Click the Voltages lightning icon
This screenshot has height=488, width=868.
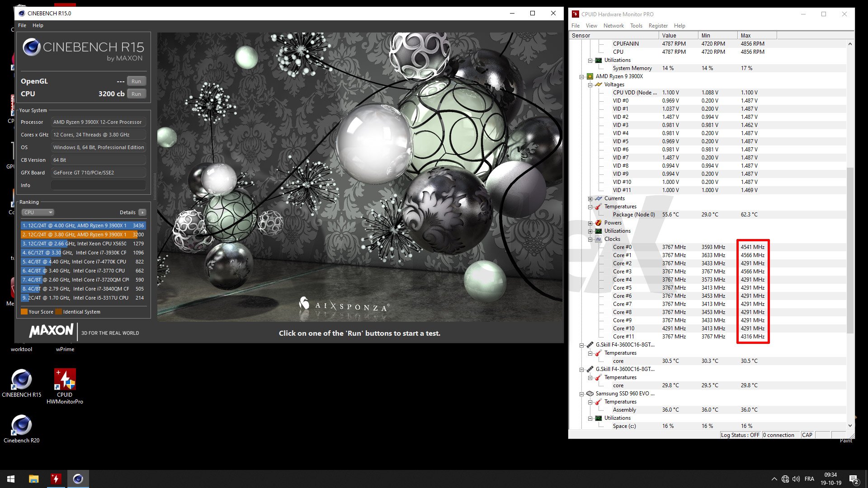[599, 84]
